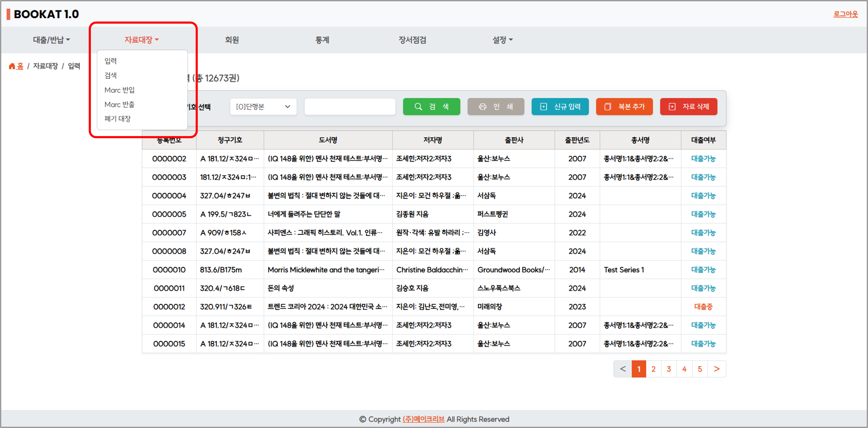Click the home icon in breadcrumb
868x428 pixels.
click(x=12, y=66)
